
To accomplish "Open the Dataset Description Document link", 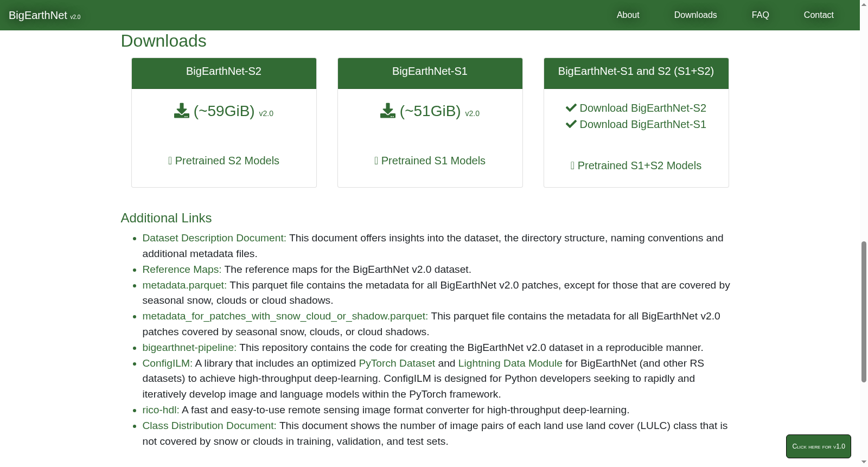I will pyautogui.click(x=214, y=238).
